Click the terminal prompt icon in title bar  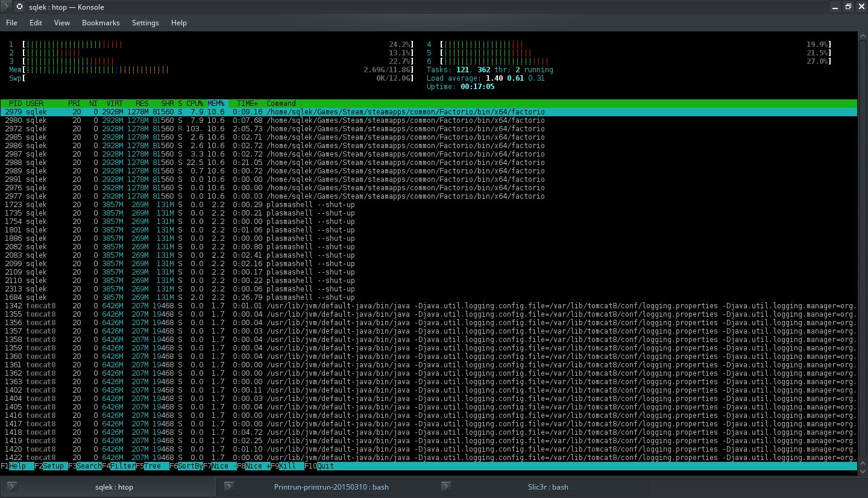tap(7, 7)
